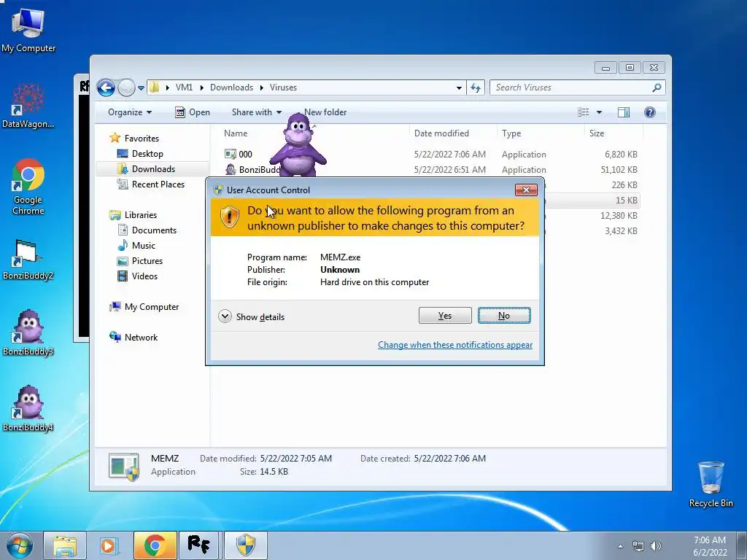The image size is (747, 560).
Task: Open My Computer desktop icon
Action: point(28,29)
